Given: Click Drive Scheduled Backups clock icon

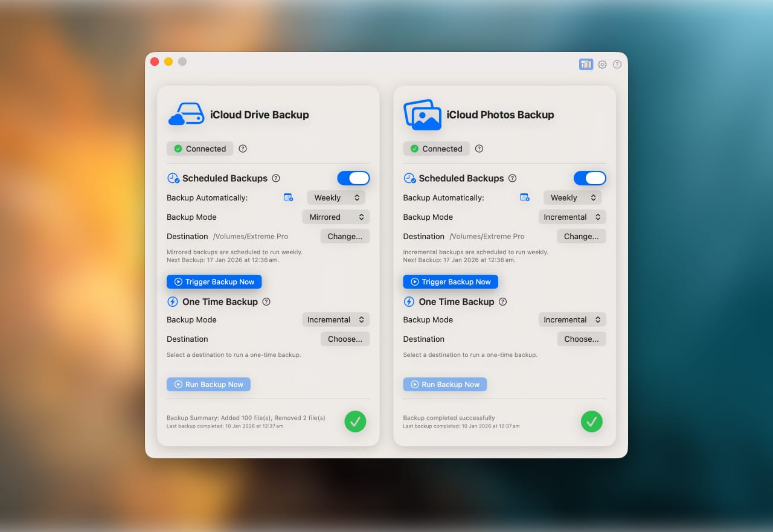Looking at the screenshot, I should pyautogui.click(x=173, y=178).
